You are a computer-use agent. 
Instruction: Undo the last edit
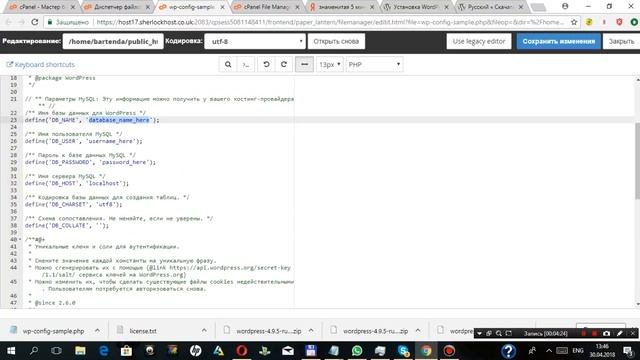pyautogui.click(x=266, y=64)
